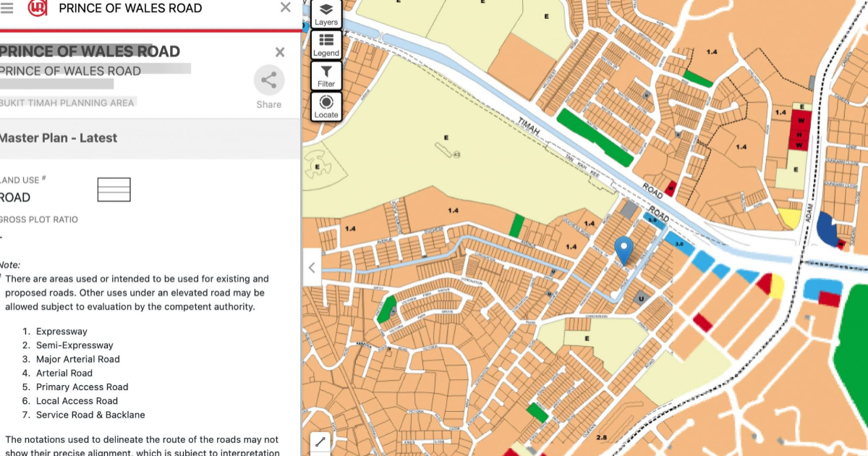Clear the search bar using top X
This screenshot has width=868, height=456.
286,8
